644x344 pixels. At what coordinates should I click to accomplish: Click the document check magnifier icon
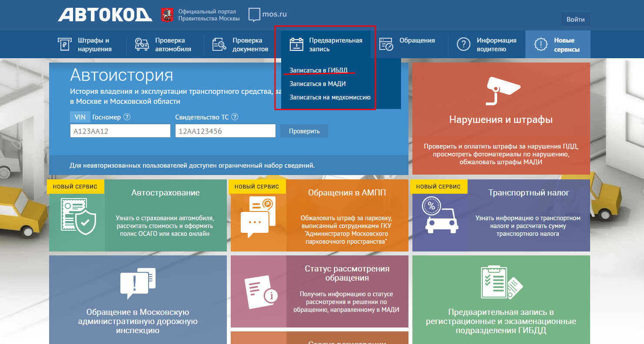tap(219, 44)
